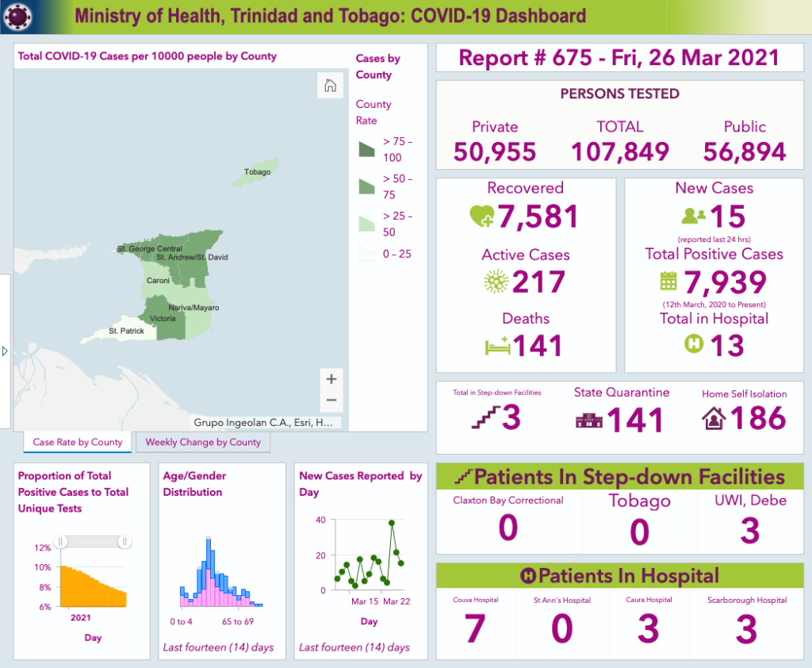Click the virus logo in header
812x668 pixels.
tap(17, 17)
